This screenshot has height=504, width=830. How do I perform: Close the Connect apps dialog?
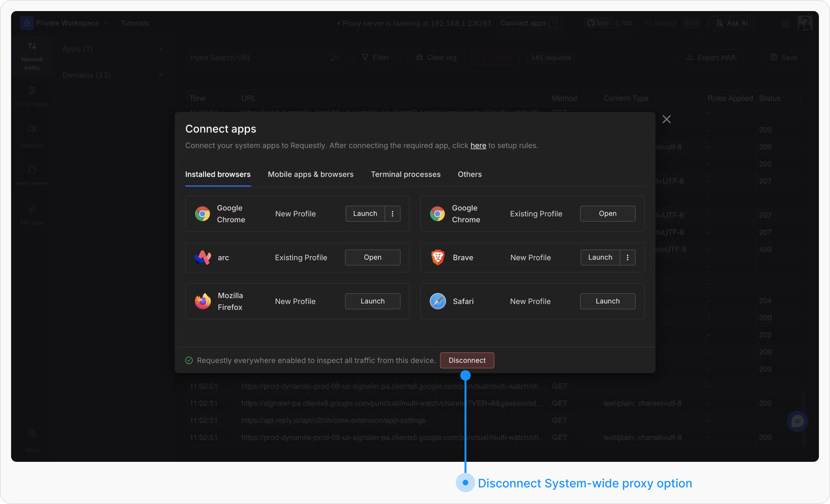pyautogui.click(x=666, y=120)
